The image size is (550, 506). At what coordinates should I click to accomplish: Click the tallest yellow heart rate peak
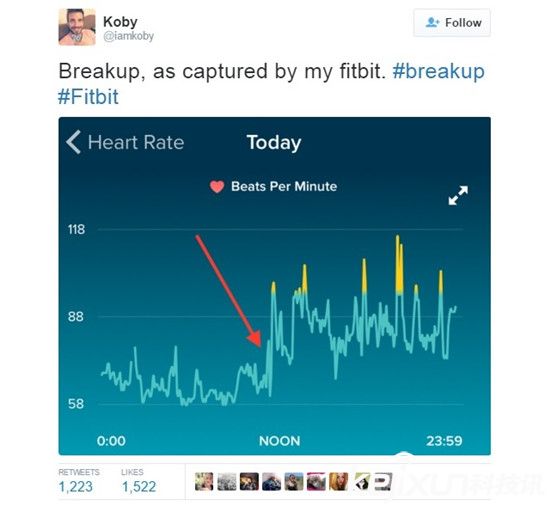[x=398, y=263]
